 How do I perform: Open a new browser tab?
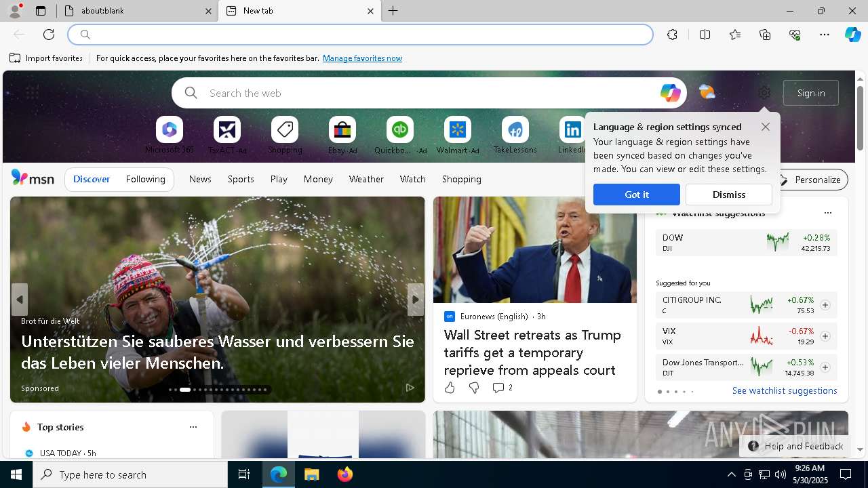point(393,11)
